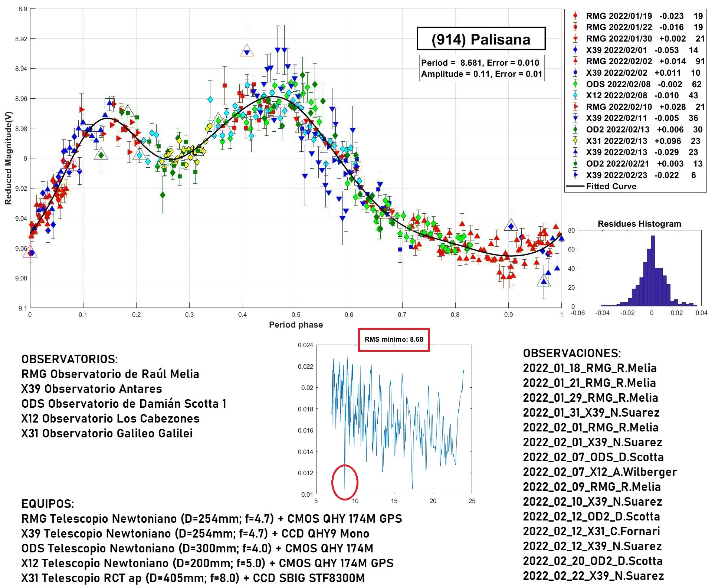
Task: Click the Reduced Magnitude(V) axis label
Action: click(x=8, y=158)
